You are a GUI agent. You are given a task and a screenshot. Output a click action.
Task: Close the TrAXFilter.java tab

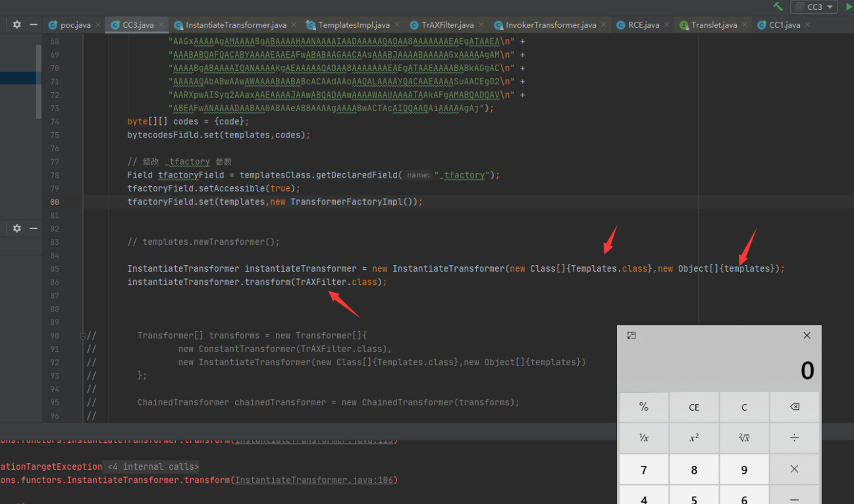tap(481, 25)
